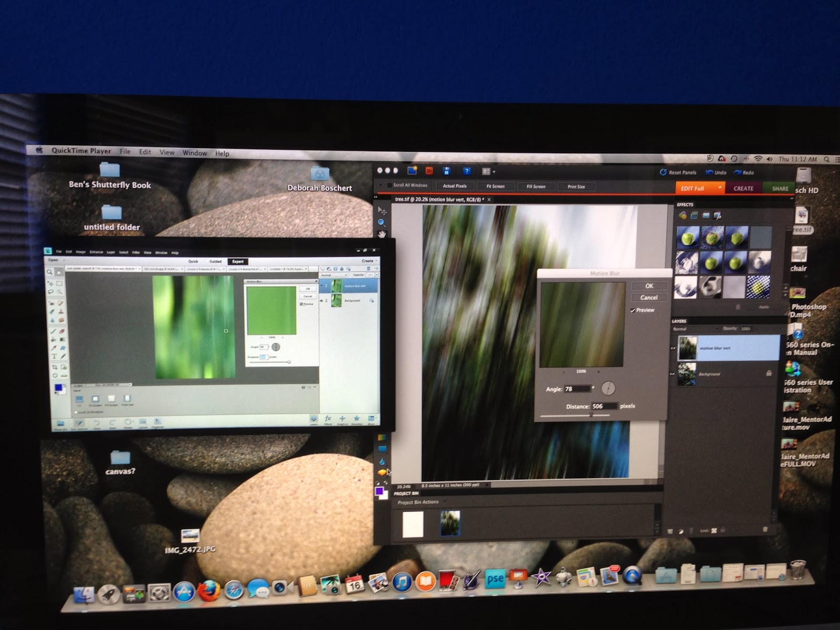
Task: Click the blue floppy Save icon
Action: pyautogui.click(x=447, y=171)
